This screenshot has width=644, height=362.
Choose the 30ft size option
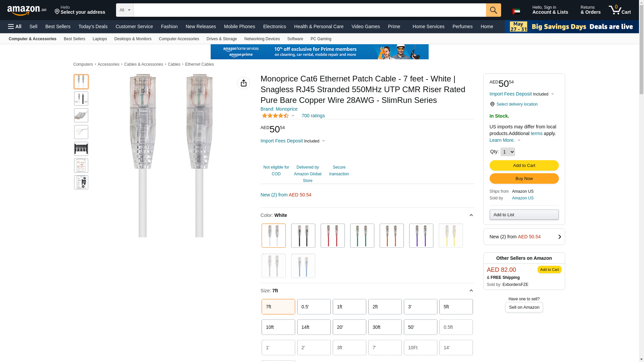(385, 327)
